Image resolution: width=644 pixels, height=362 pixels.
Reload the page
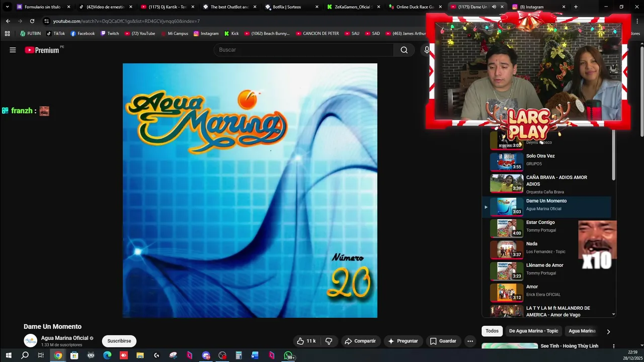32,21
